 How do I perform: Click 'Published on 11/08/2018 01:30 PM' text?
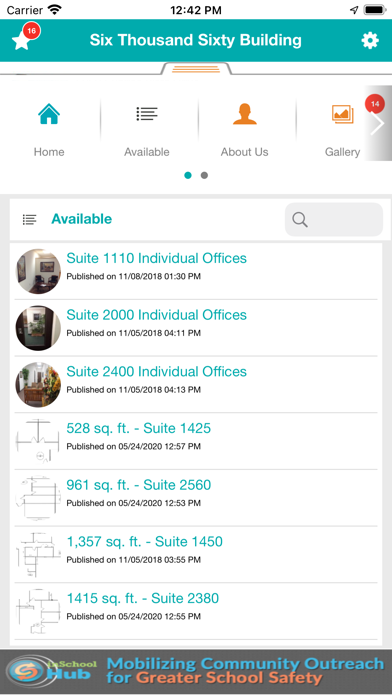click(134, 277)
